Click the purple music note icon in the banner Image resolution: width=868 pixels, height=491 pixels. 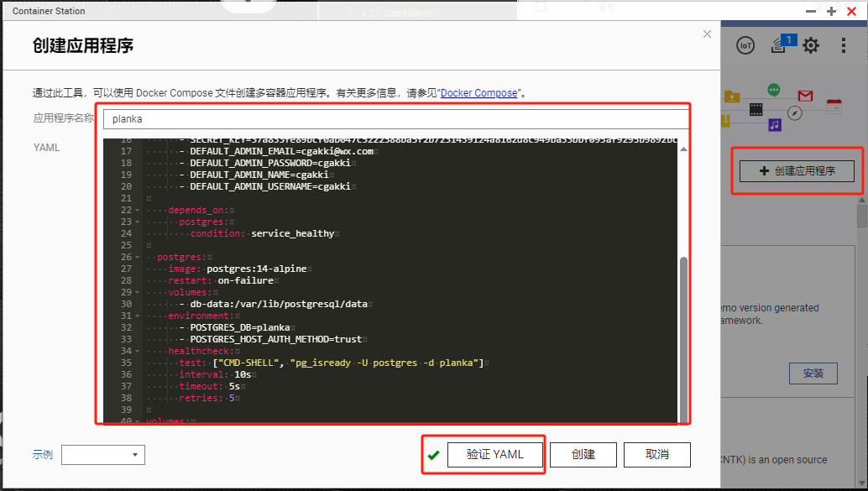coord(775,124)
